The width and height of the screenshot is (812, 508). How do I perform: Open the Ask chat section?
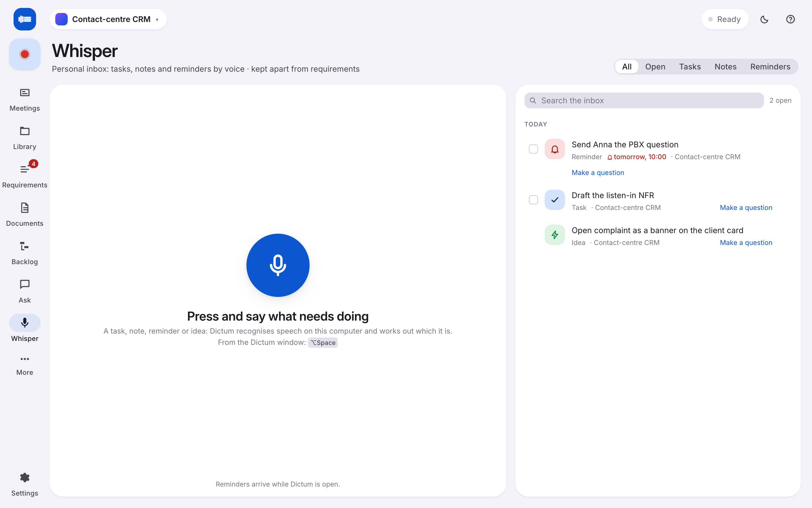point(25,291)
